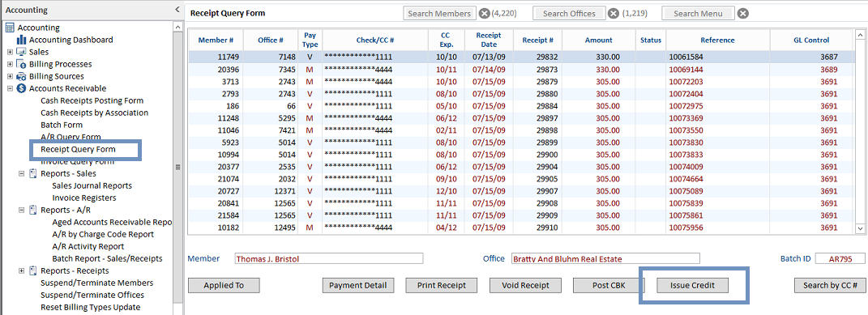Expand the Sales tree node

tap(10, 52)
